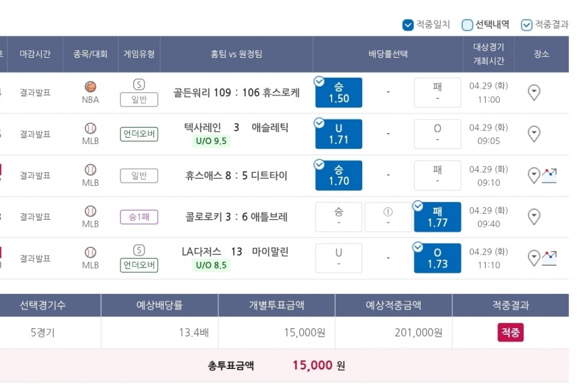579x392 pixels.
Task: Toggle the 적중결과 checkbox
Action: [526, 25]
